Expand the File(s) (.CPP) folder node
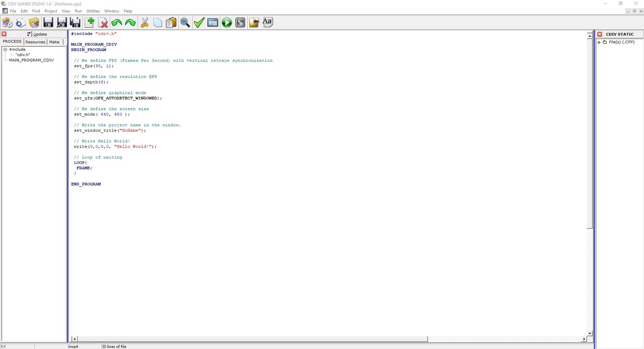Screen dimensions: 644x349 pos(599,42)
